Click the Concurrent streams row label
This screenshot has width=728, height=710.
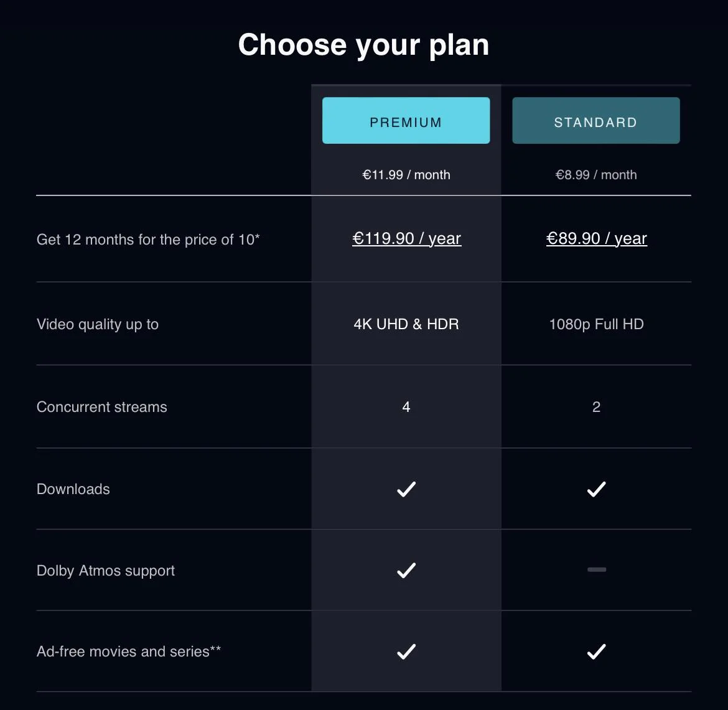point(101,407)
